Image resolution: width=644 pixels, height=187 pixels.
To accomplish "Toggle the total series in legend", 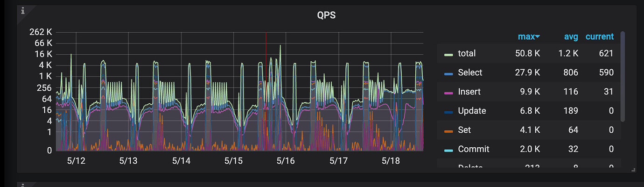I will click(467, 53).
